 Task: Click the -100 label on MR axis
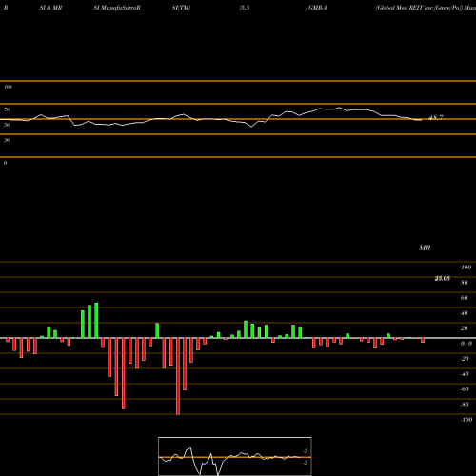[466, 420]
